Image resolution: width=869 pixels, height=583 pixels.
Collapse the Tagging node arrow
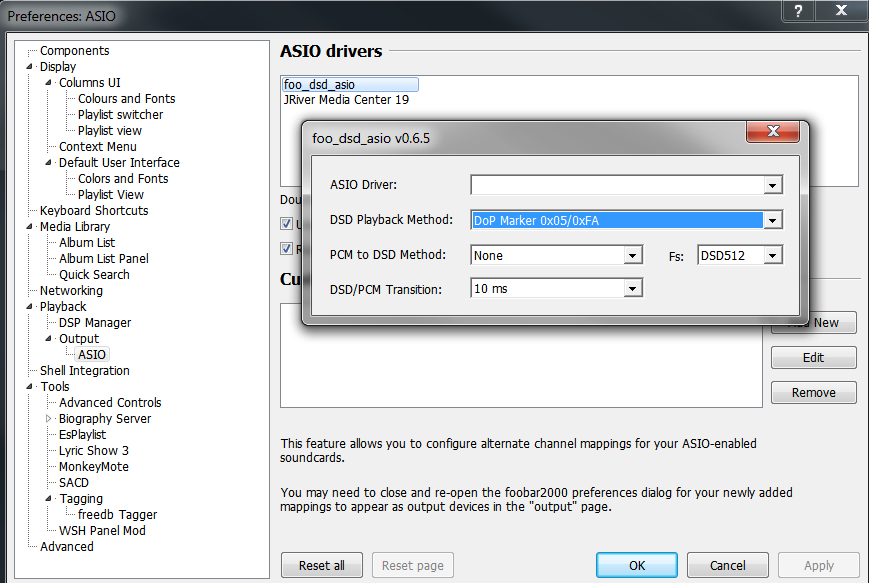(48, 499)
